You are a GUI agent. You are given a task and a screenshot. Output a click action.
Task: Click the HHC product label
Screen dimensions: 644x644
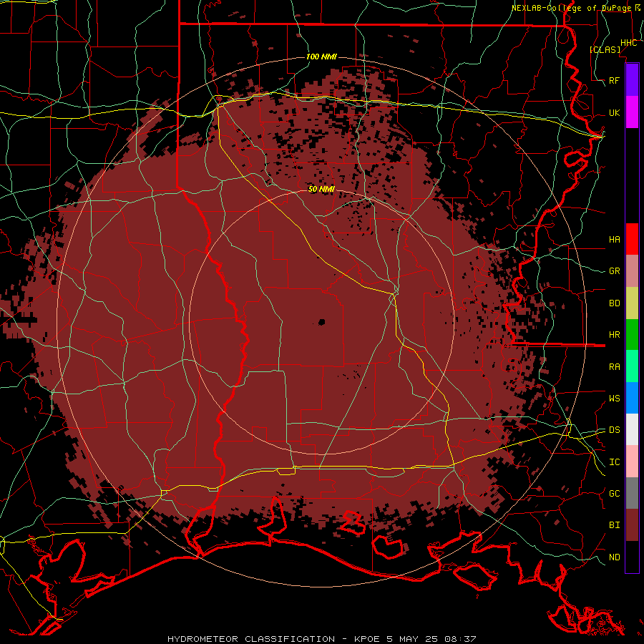tap(628, 43)
